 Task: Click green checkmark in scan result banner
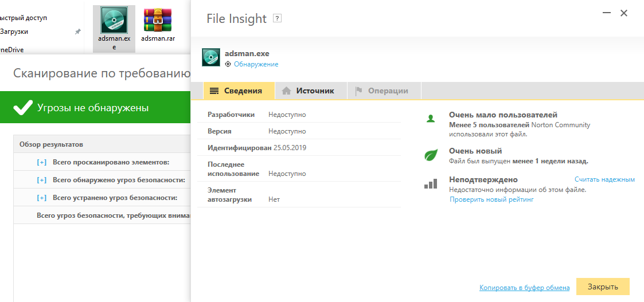23,108
